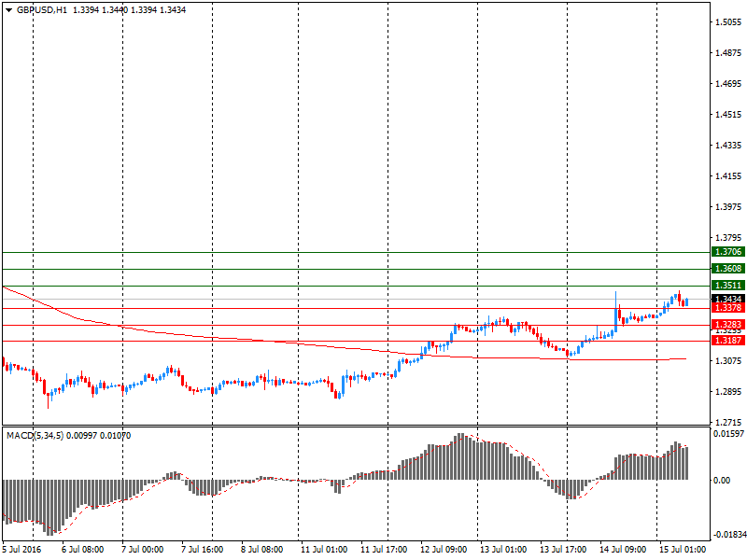Viewport: 747px width, 560px height.
Task: Click the 7 Jul 00:00 time axis label
Action: [143, 550]
